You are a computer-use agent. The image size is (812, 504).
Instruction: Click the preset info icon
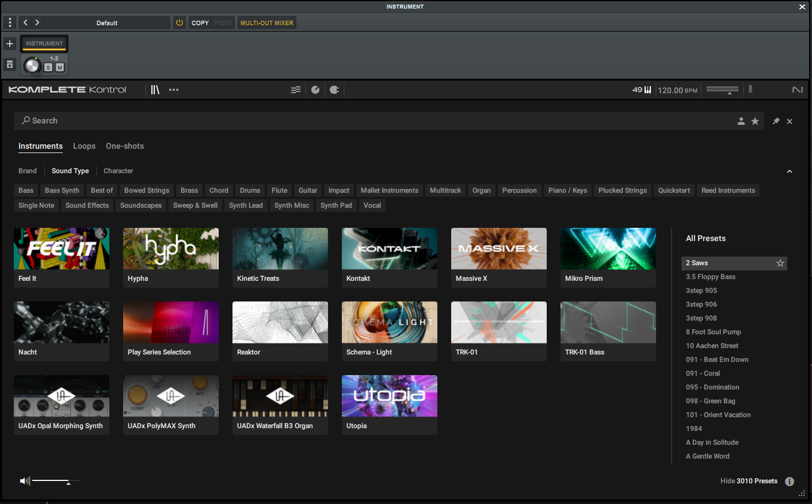coord(790,482)
